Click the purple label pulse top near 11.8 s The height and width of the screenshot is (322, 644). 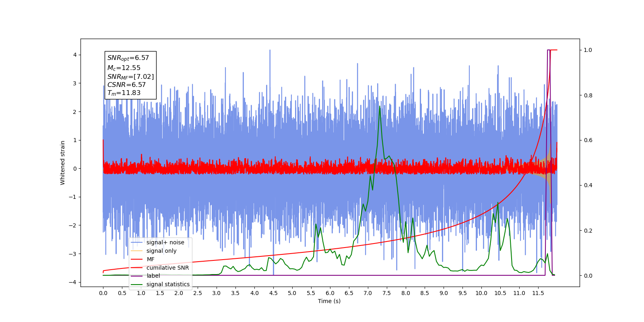[549, 50]
